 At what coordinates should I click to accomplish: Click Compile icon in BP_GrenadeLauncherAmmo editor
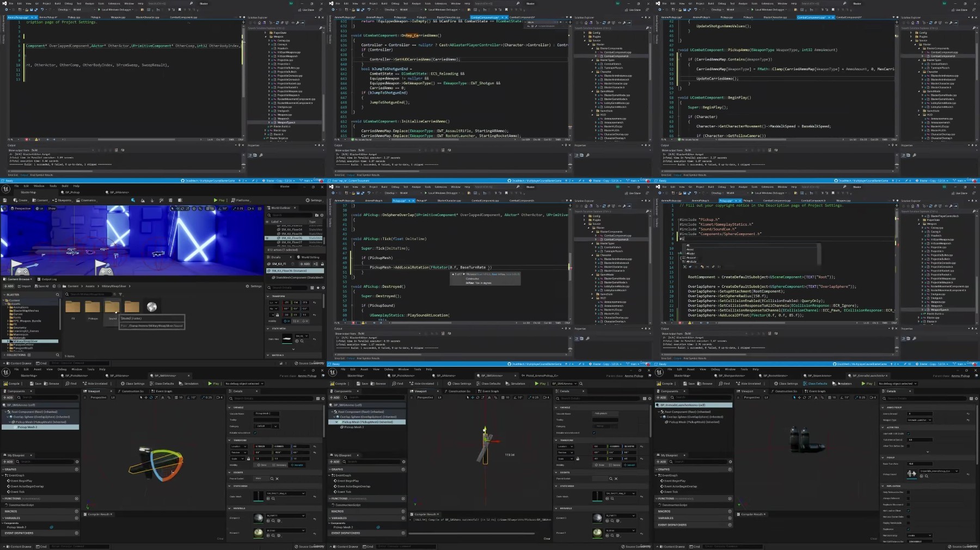pos(659,384)
